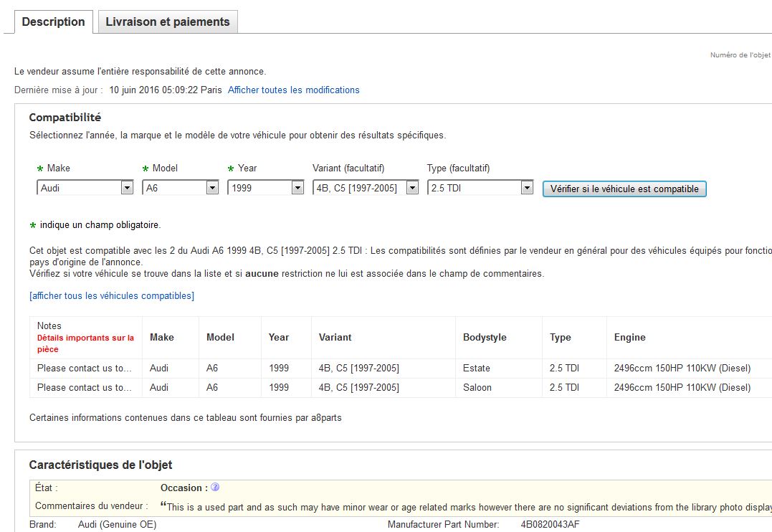Screen dimensions: 772x532
Task: Open the Make dropdown showing Audi
Action: pyautogui.click(x=85, y=188)
